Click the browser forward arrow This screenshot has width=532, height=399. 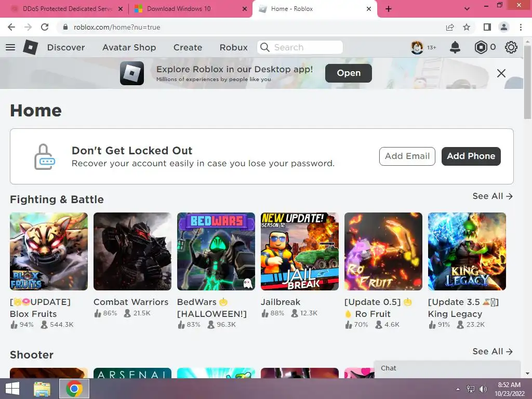[28, 27]
